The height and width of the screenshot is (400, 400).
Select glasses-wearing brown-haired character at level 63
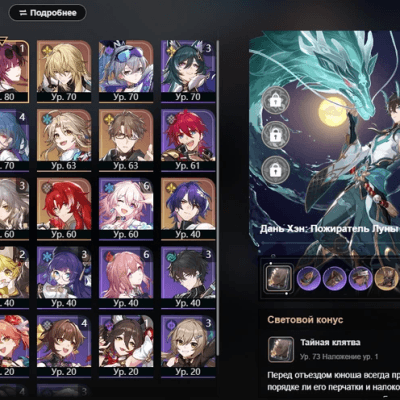pyautogui.click(x=126, y=140)
